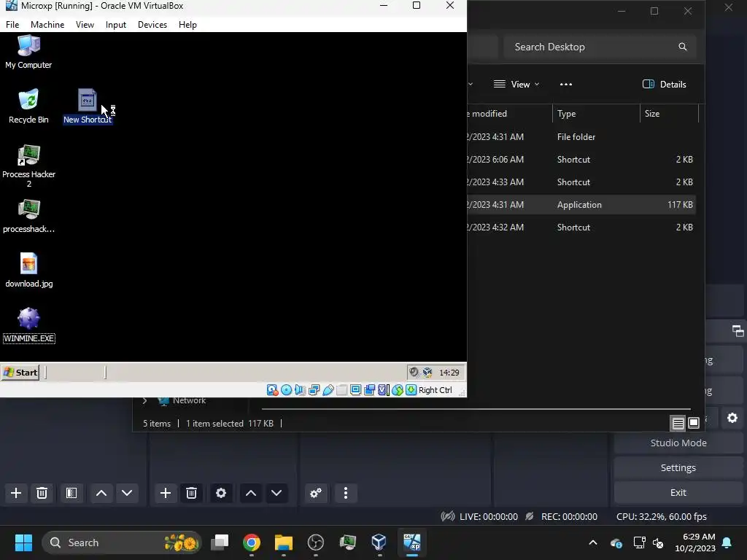Move OBS scene up with arrow

[x=101, y=493]
